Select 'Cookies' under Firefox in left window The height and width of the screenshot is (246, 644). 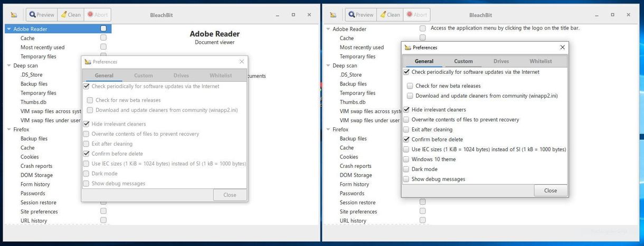tap(30, 157)
